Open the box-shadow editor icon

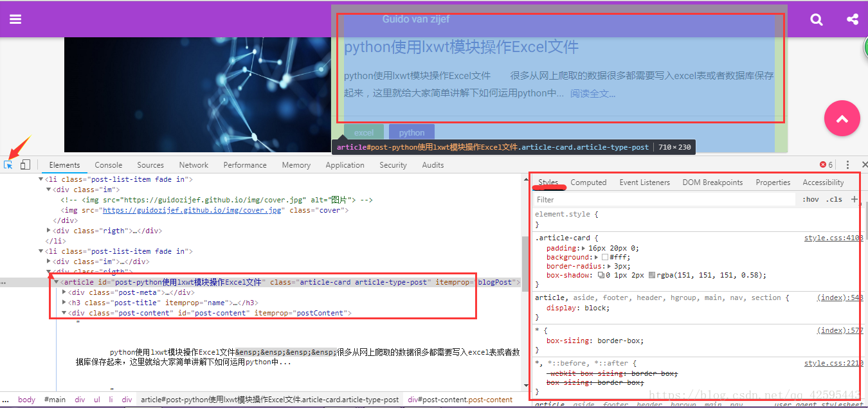[601, 275]
